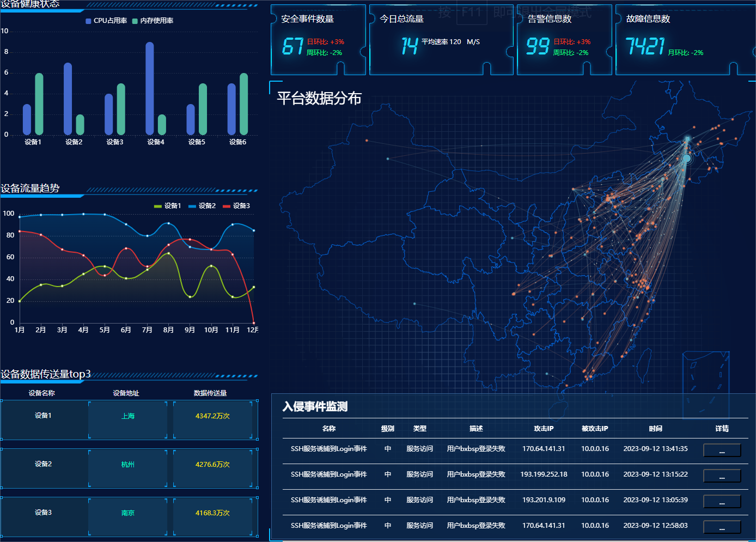The image size is (756, 542).
Task: Click the large cyan hub node on map
Action: [x=686, y=159]
